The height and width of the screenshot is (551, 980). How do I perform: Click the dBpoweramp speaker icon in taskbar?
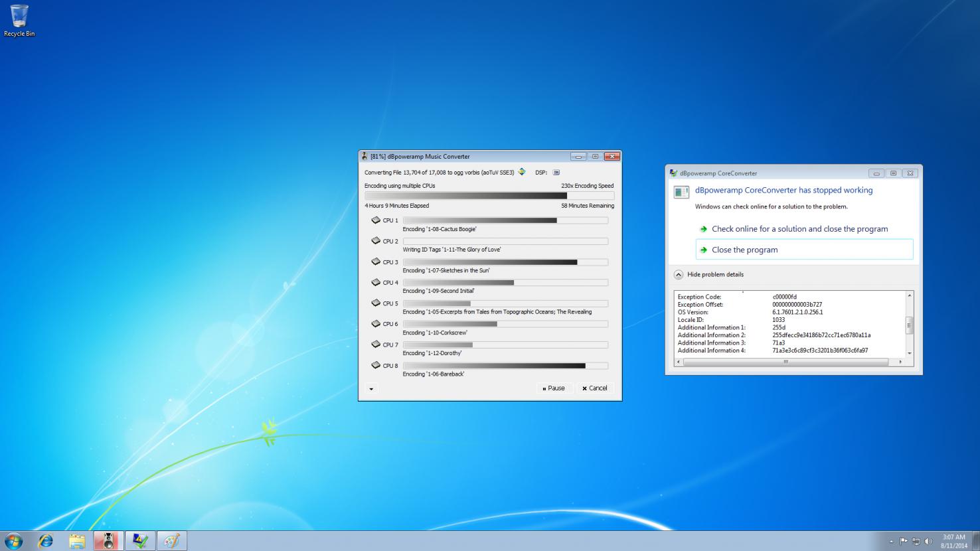(108, 541)
